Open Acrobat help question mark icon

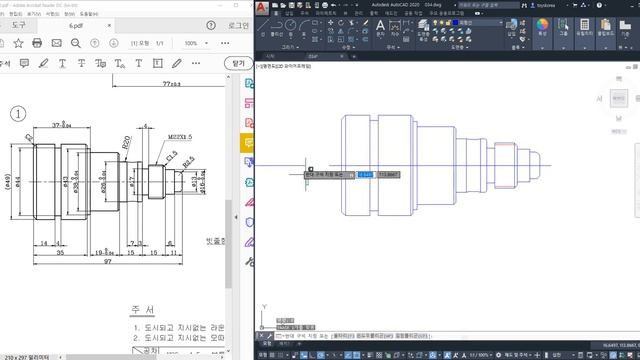(211, 25)
